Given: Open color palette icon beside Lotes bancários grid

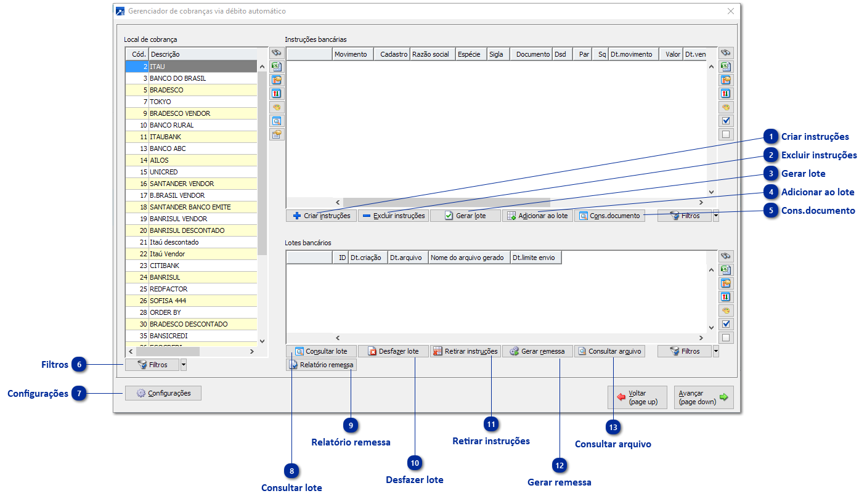Looking at the screenshot, I should 726,311.
